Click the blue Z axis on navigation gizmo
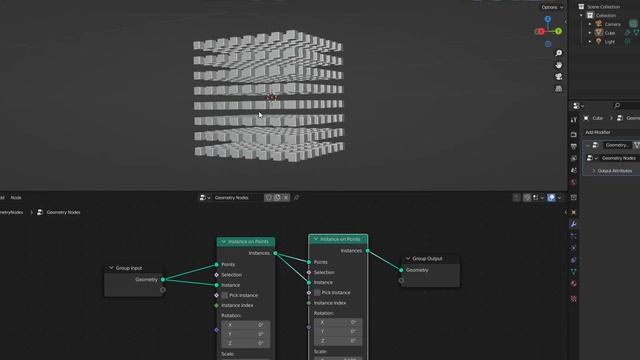 548,19
